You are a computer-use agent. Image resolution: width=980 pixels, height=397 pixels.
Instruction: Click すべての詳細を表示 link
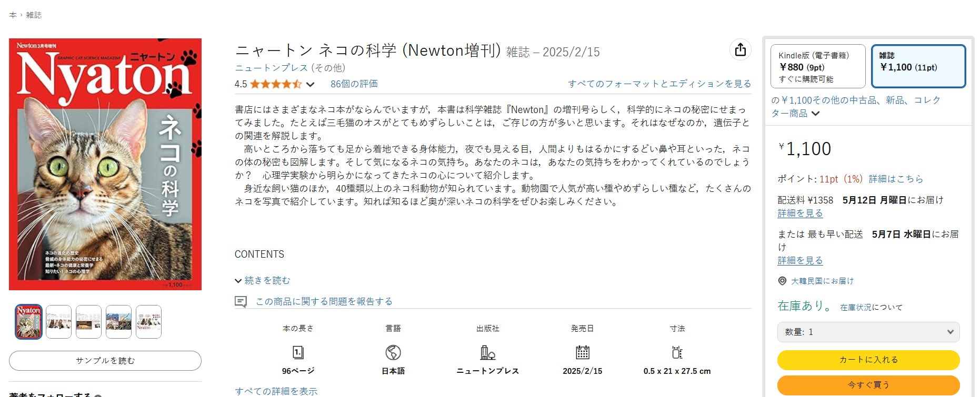tap(276, 391)
